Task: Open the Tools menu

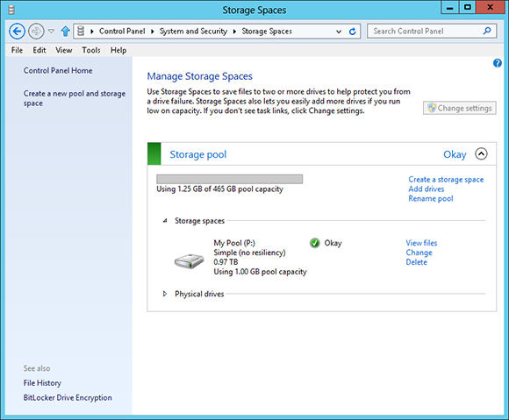Action: 91,50
